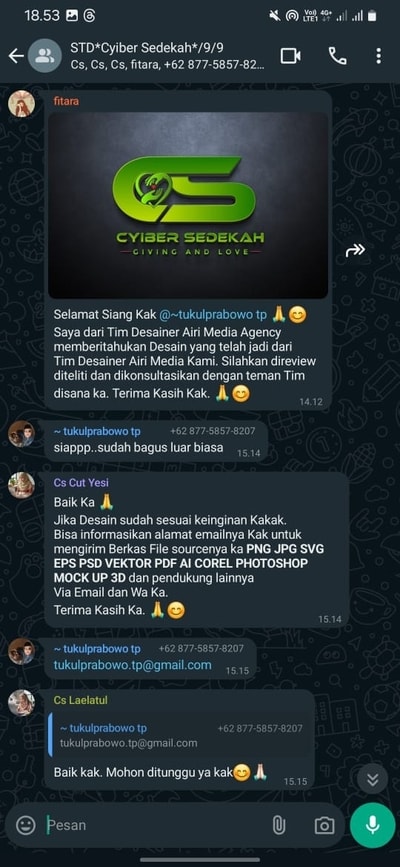The width and height of the screenshot is (400, 867).
Task: Tap the green microphone voice message button
Action: (372, 825)
